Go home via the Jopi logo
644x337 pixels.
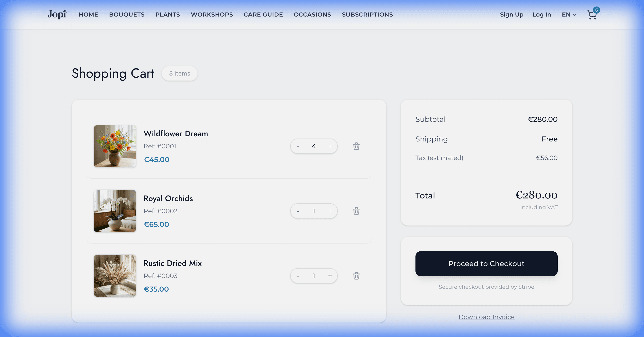[x=57, y=15]
